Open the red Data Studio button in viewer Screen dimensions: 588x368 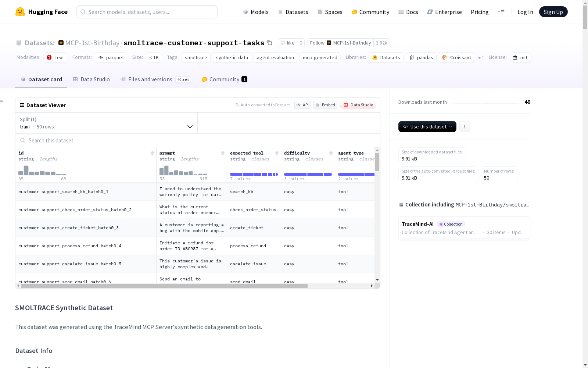click(x=358, y=105)
